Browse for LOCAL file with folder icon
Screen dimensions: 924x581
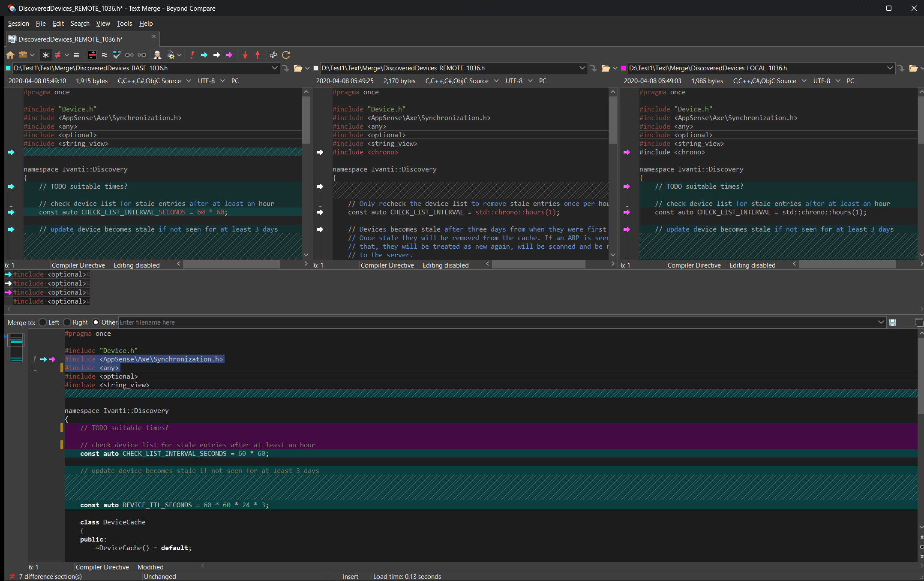point(913,68)
